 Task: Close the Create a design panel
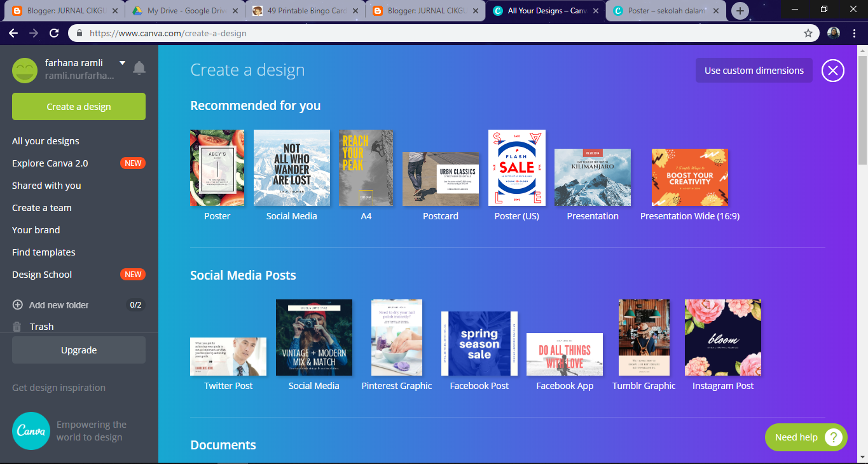(832, 71)
